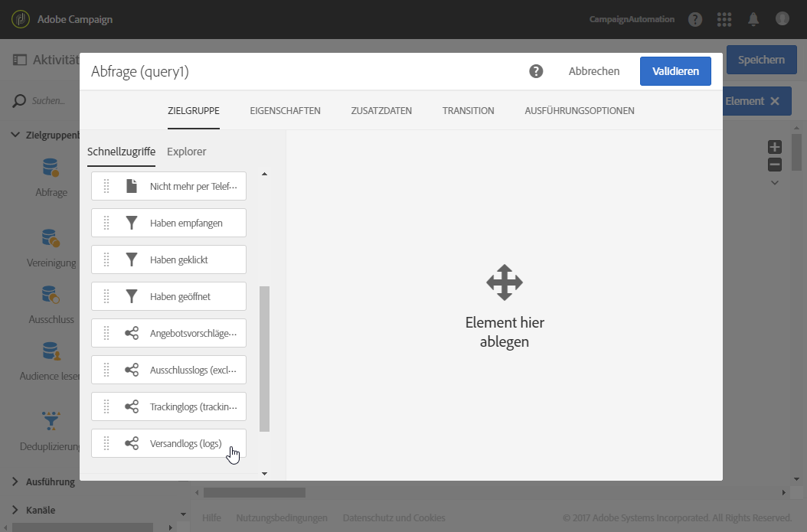The width and height of the screenshot is (807, 532).
Task: Click the Aktivitäten panel toggle icon
Action: (20, 60)
